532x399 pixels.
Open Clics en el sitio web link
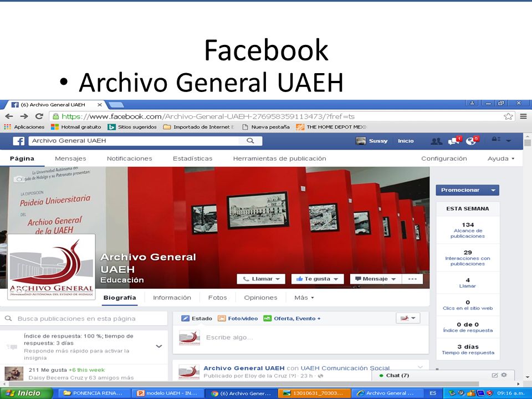click(x=468, y=308)
